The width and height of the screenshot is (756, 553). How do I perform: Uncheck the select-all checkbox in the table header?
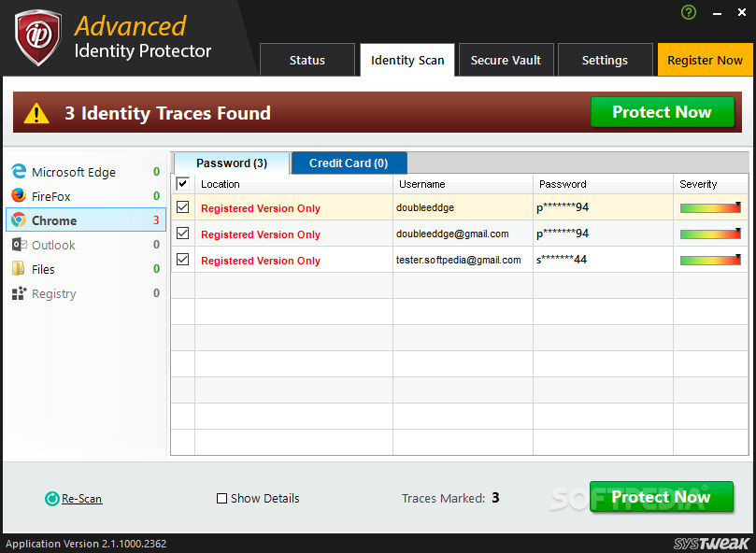[183, 183]
